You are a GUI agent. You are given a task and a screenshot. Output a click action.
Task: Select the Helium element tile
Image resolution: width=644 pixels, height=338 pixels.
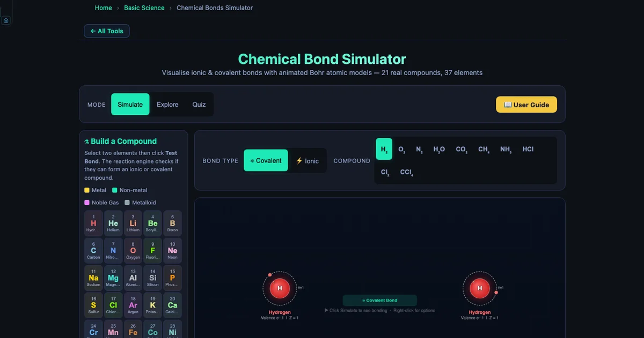(x=113, y=223)
